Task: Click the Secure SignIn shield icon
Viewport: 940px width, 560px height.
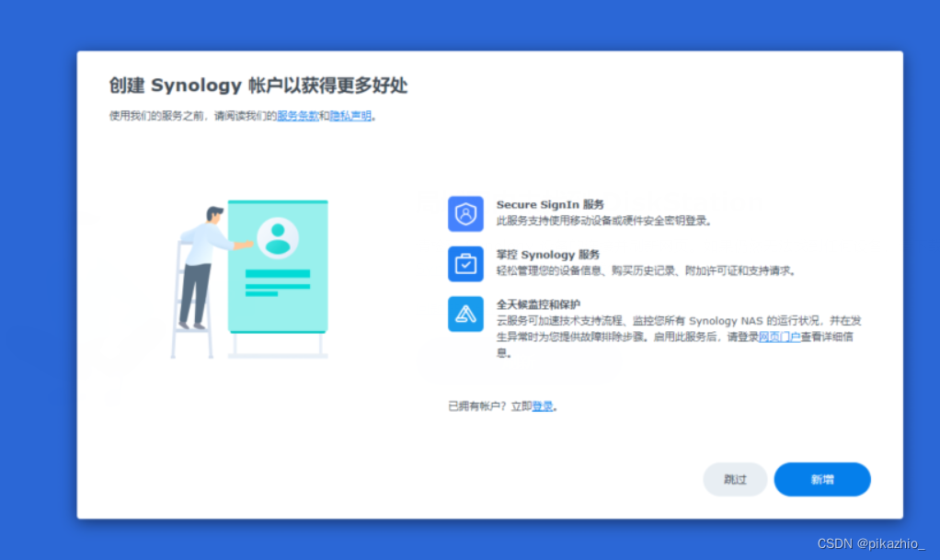Action: tap(465, 214)
